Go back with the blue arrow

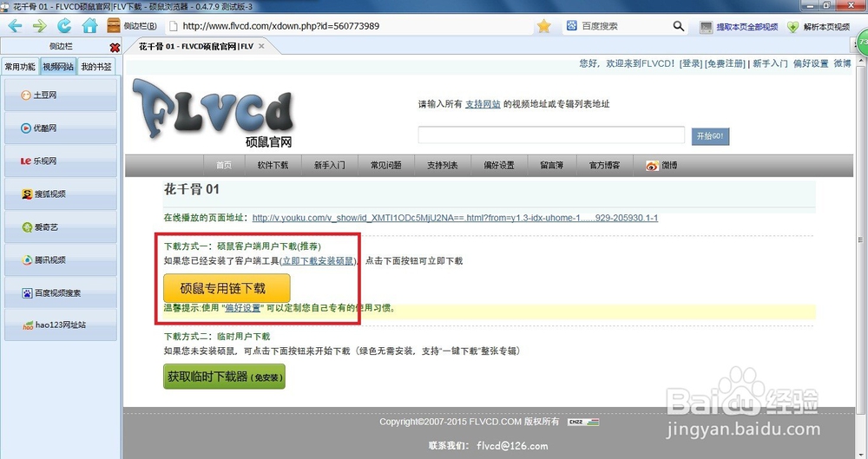[15, 25]
